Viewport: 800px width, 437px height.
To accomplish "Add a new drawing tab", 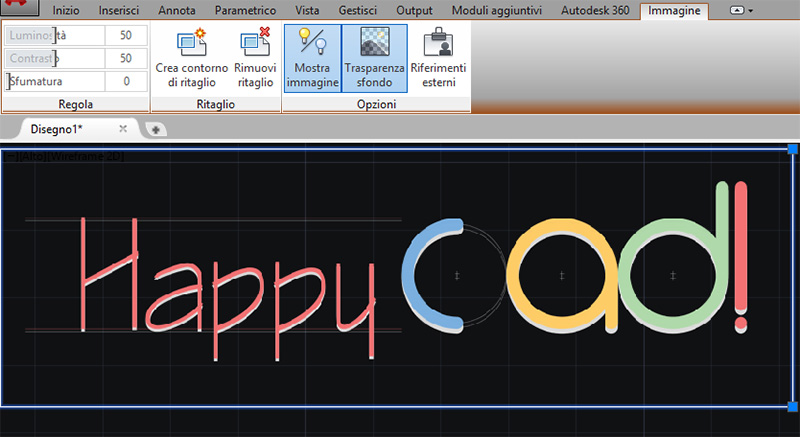I will [x=156, y=130].
